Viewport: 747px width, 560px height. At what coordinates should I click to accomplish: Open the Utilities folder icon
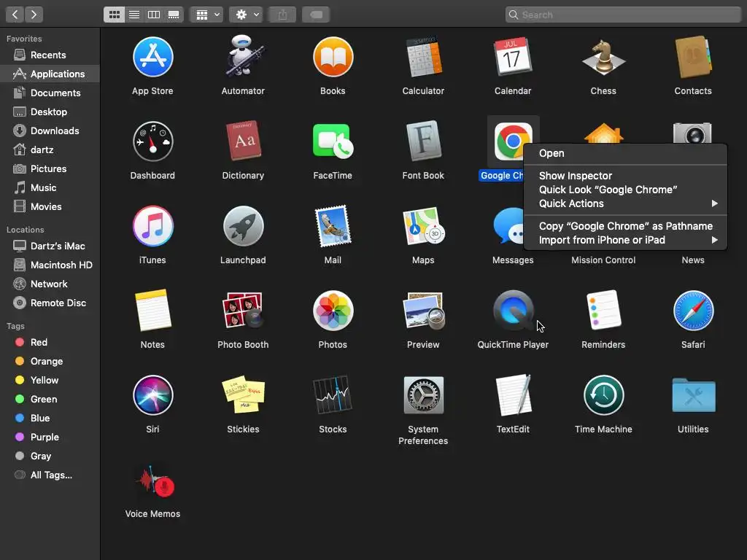point(693,395)
